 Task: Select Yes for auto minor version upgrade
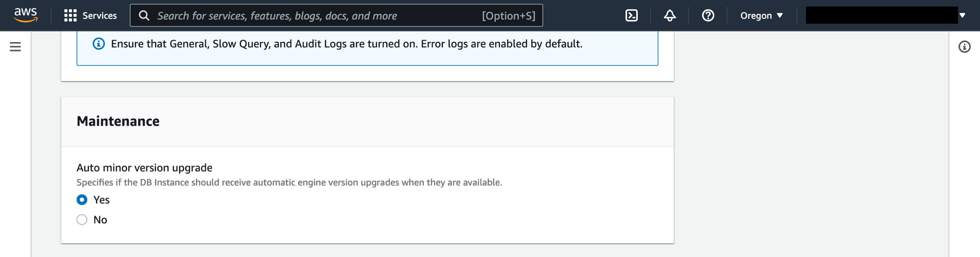tap(82, 199)
